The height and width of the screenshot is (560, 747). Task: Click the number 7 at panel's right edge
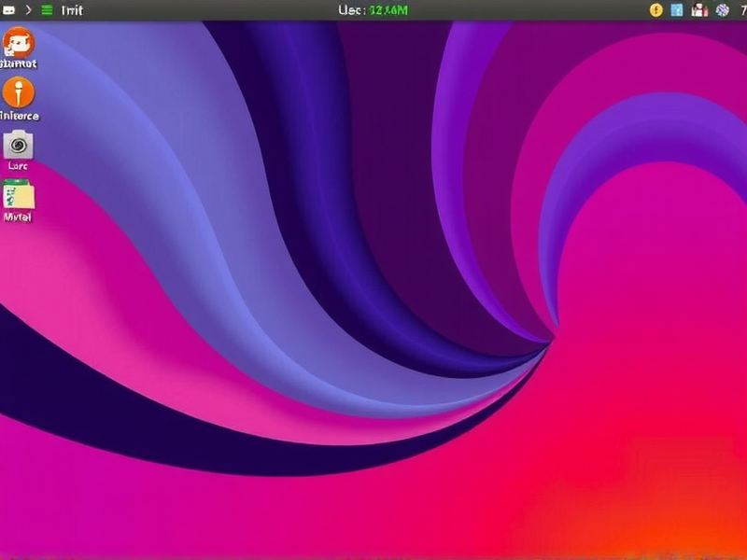click(x=741, y=10)
